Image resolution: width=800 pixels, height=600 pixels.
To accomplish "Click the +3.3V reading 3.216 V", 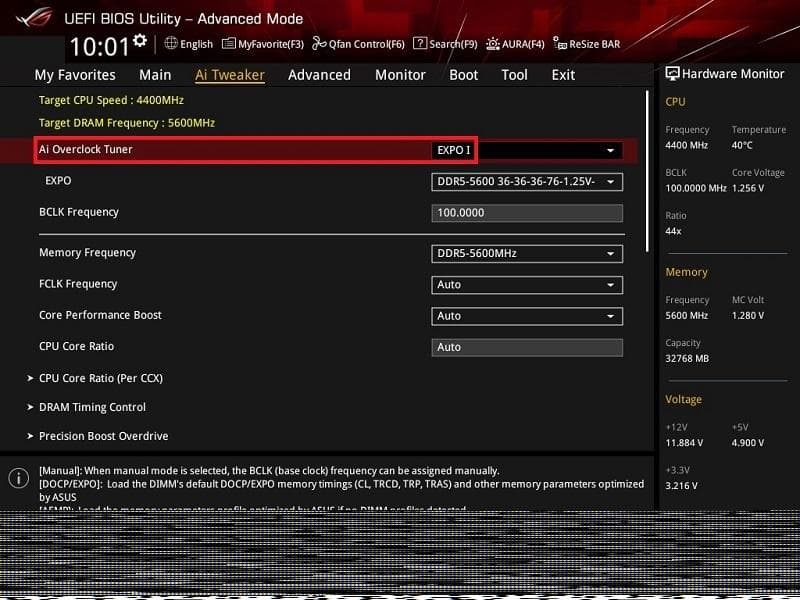I will [682, 486].
